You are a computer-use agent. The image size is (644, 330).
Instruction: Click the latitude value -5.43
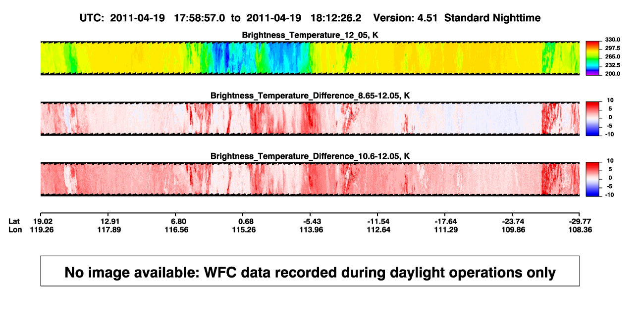311,221
